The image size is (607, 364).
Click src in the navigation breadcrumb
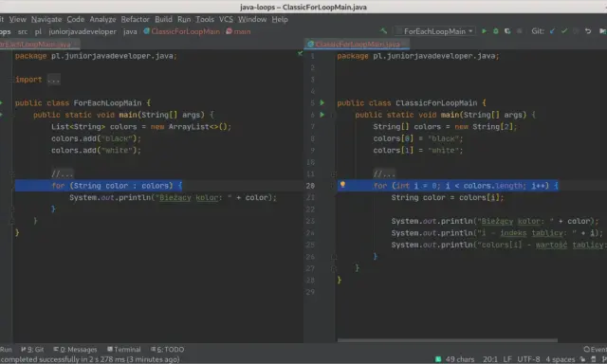point(23,31)
